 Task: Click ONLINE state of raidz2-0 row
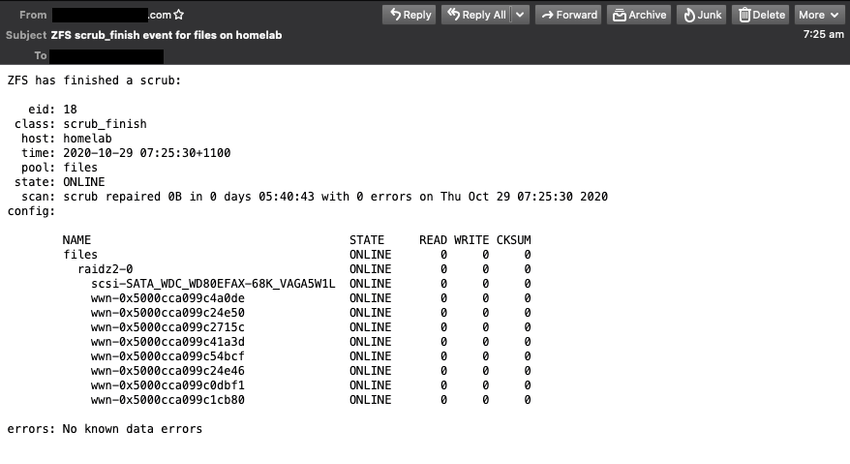tap(370, 269)
